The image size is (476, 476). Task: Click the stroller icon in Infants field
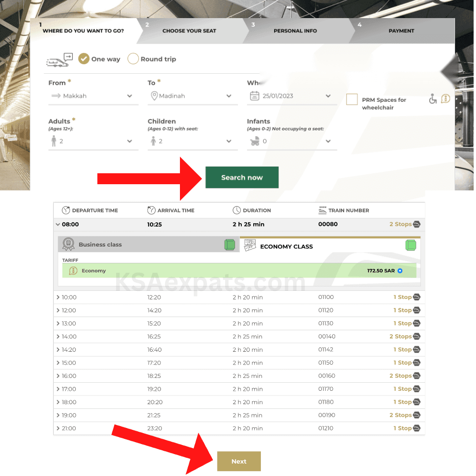tap(255, 141)
